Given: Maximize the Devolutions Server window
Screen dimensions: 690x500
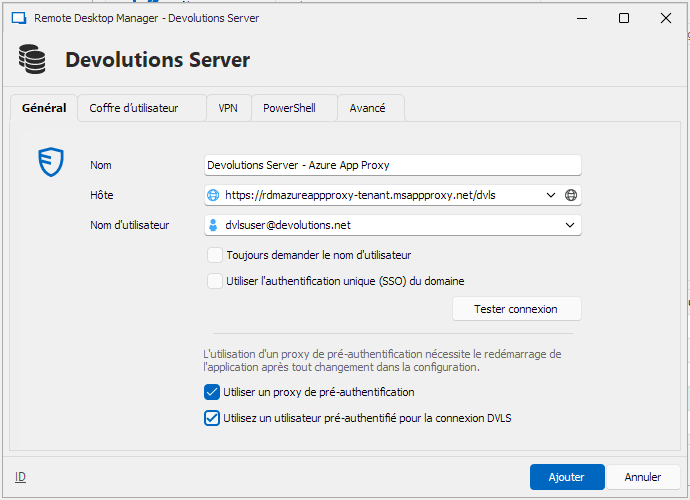Looking at the screenshot, I should tap(624, 18).
